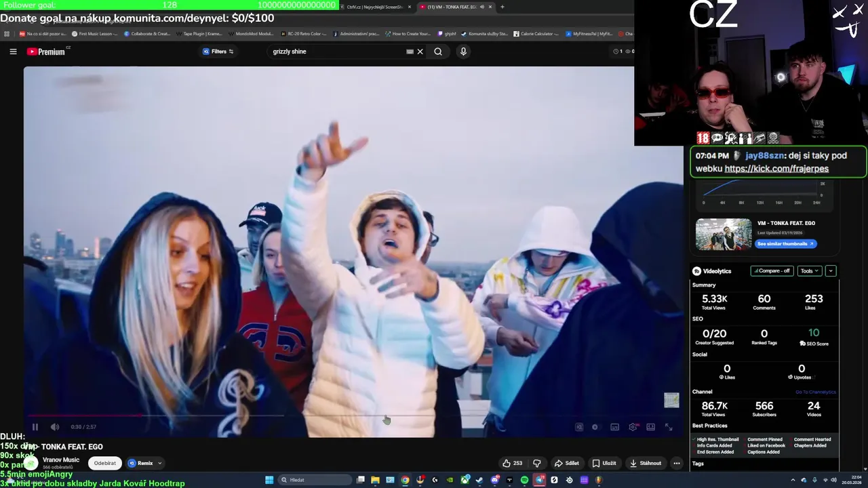
Task: Open Steam from the taskbar
Action: click(479, 480)
